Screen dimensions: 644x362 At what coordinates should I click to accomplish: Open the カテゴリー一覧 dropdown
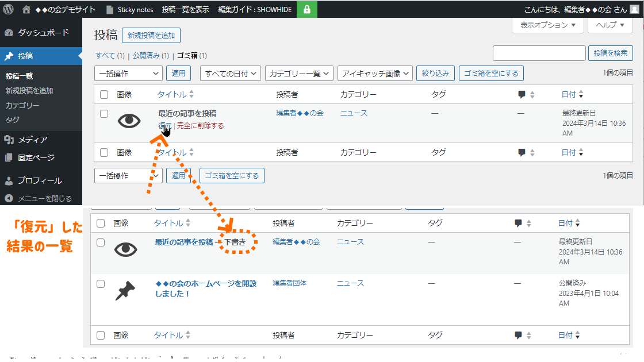point(301,74)
